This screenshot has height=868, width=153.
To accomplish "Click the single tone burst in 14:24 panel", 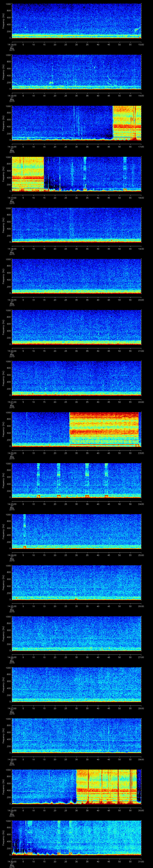I will pos(25,531).
